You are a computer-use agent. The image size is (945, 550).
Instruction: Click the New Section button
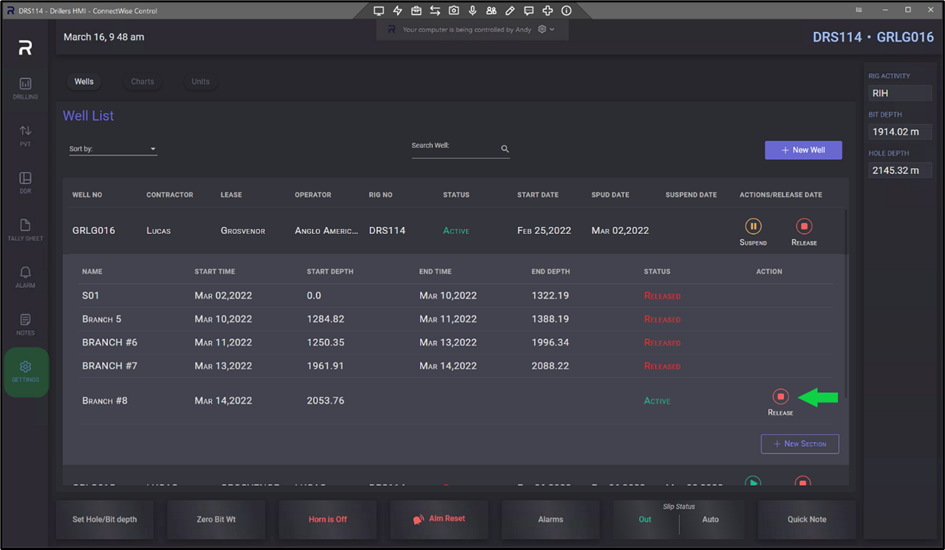[799, 443]
